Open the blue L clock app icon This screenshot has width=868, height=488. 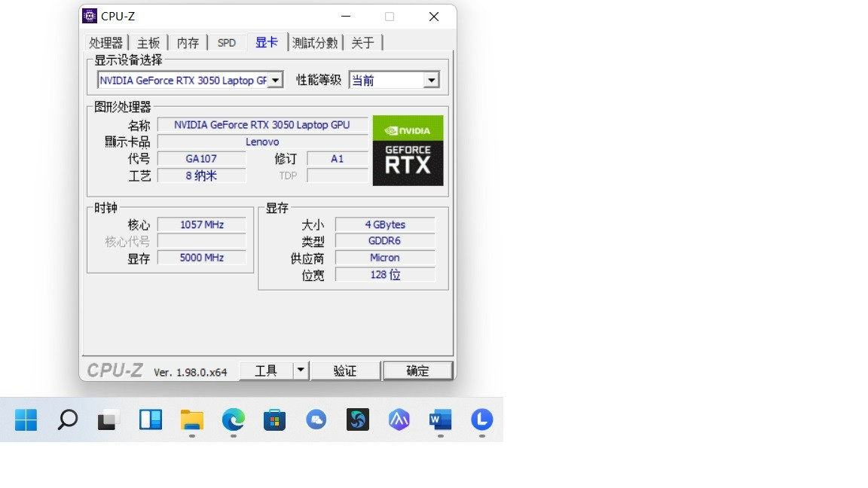[x=482, y=420]
